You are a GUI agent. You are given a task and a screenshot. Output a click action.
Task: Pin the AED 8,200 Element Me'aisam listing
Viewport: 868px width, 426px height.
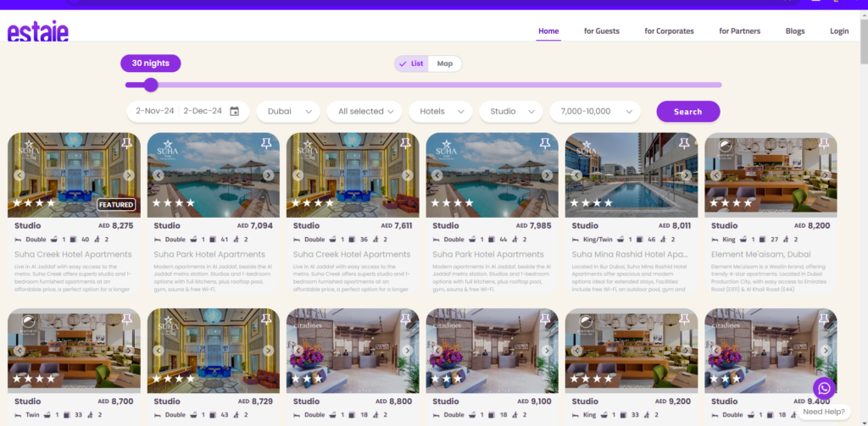822,142
